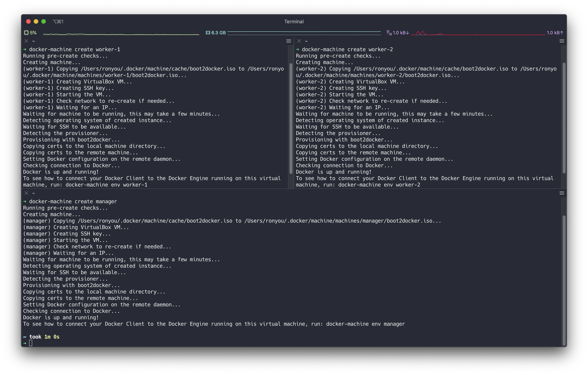
Task: Click the CPU usage icon showing 5%
Action: (x=26, y=32)
